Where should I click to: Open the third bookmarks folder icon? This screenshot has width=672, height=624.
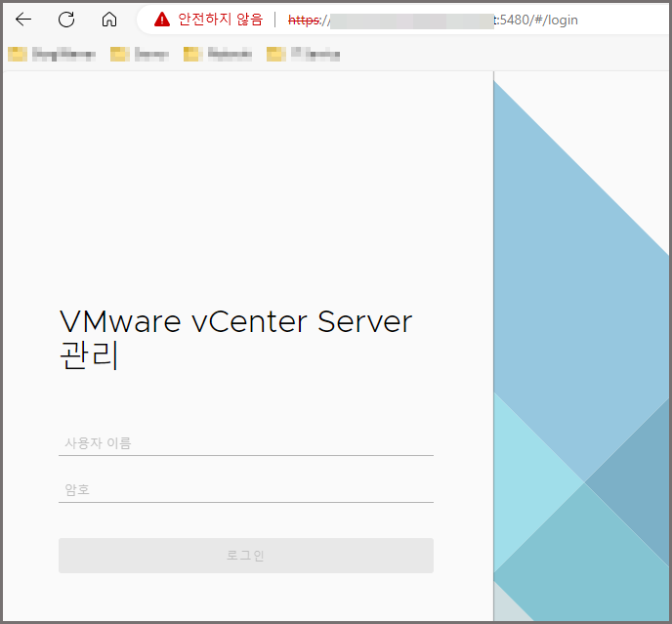[193, 55]
